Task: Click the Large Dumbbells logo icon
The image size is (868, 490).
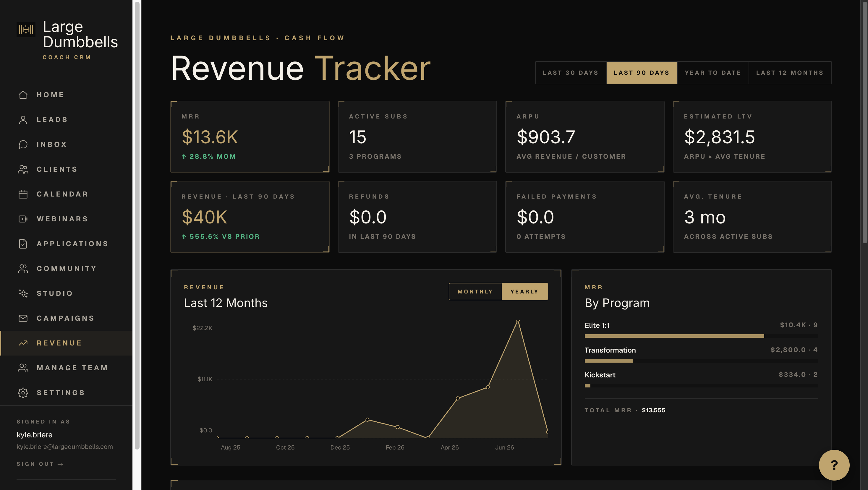Action: point(26,30)
